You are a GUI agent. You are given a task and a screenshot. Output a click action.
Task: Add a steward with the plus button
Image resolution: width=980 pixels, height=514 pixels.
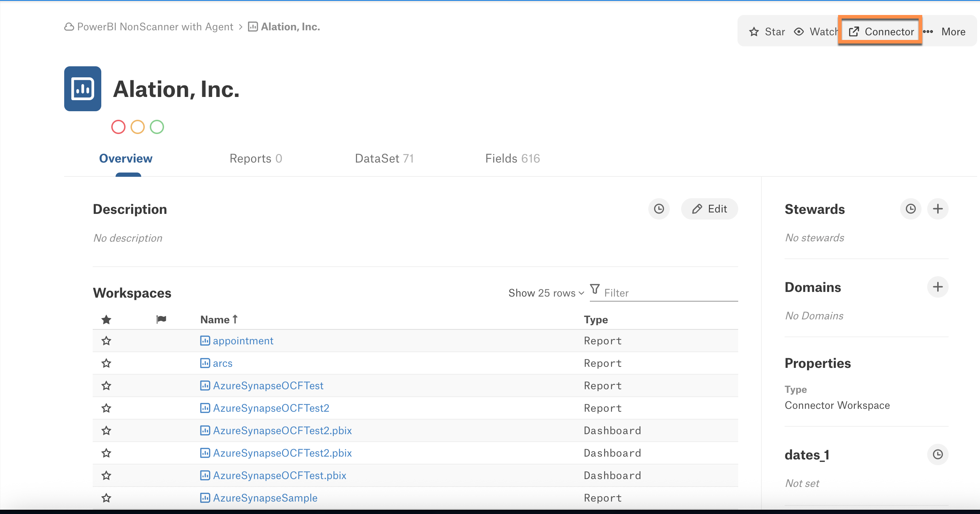pyautogui.click(x=938, y=209)
